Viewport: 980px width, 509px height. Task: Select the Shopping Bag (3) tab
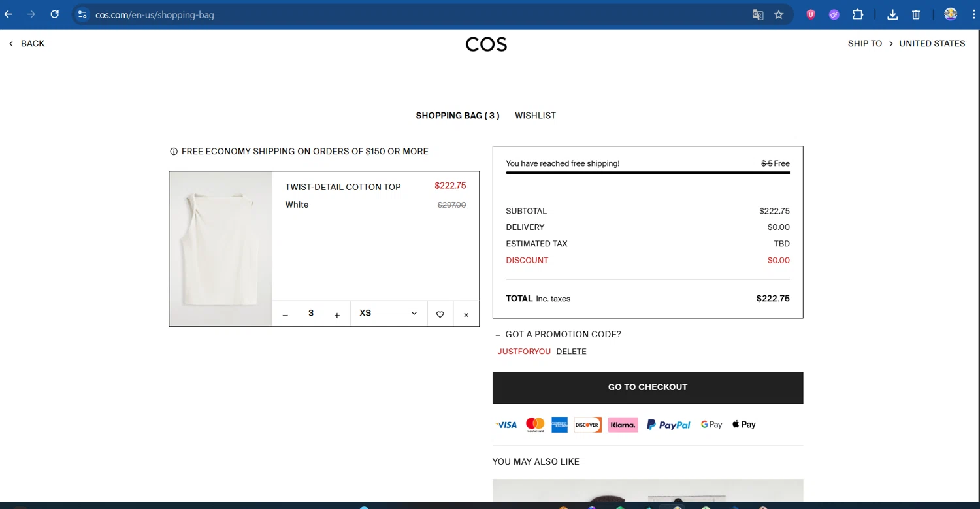pos(457,116)
